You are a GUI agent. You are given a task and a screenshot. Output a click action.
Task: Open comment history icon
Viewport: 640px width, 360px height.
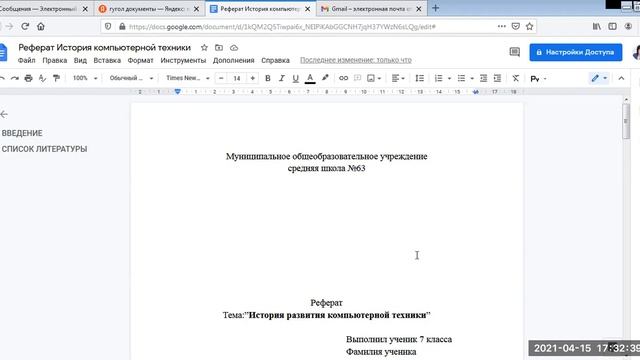515,52
